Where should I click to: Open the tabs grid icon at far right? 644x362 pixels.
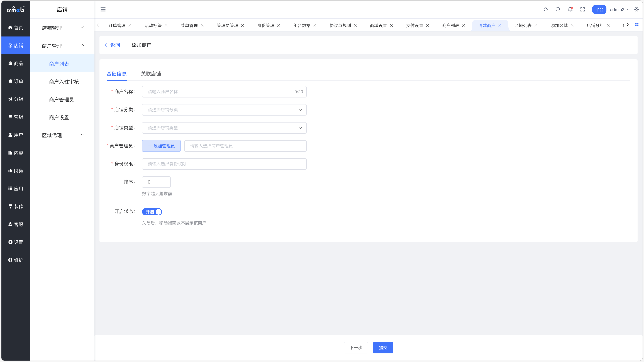pos(637,25)
